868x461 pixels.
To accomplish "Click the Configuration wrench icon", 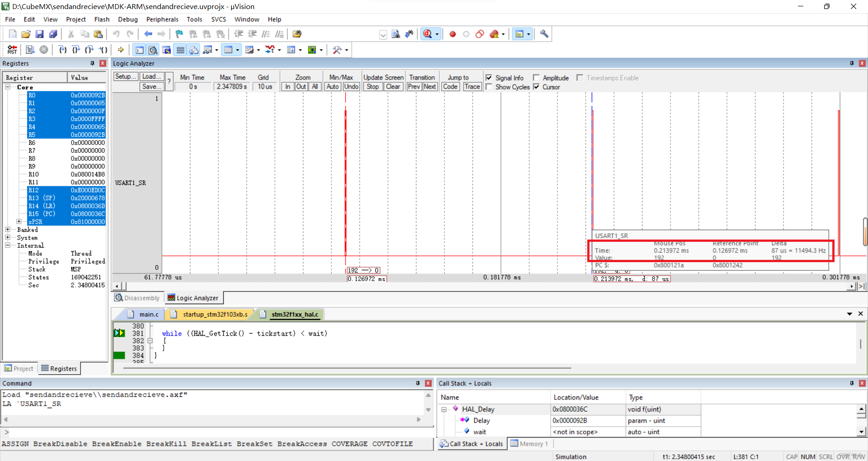I will (x=544, y=34).
